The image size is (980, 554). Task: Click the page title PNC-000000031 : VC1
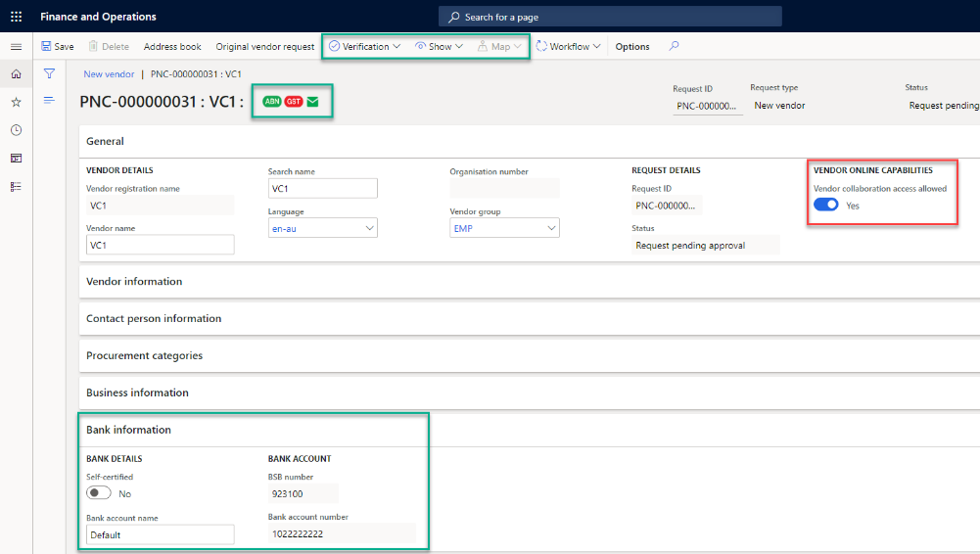click(162, 101)
